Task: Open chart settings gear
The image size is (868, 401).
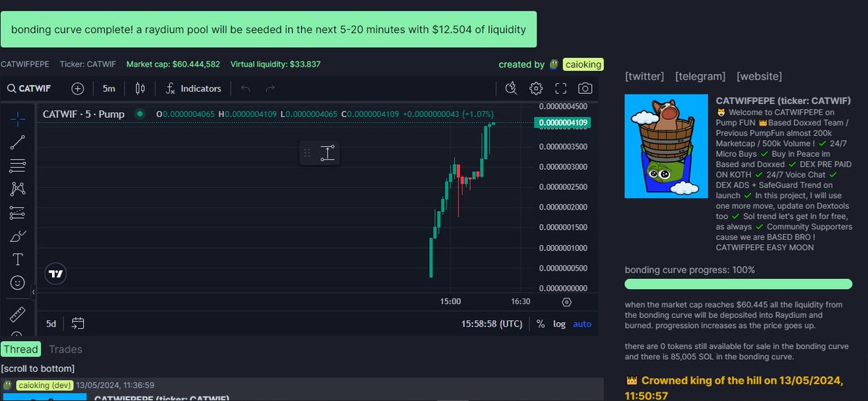Action: 536,88
